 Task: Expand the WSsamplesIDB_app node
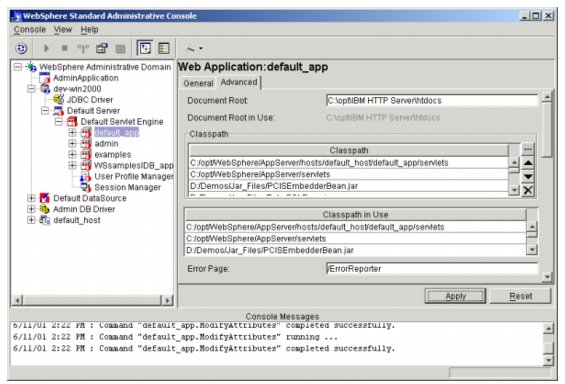pos(72,165)
